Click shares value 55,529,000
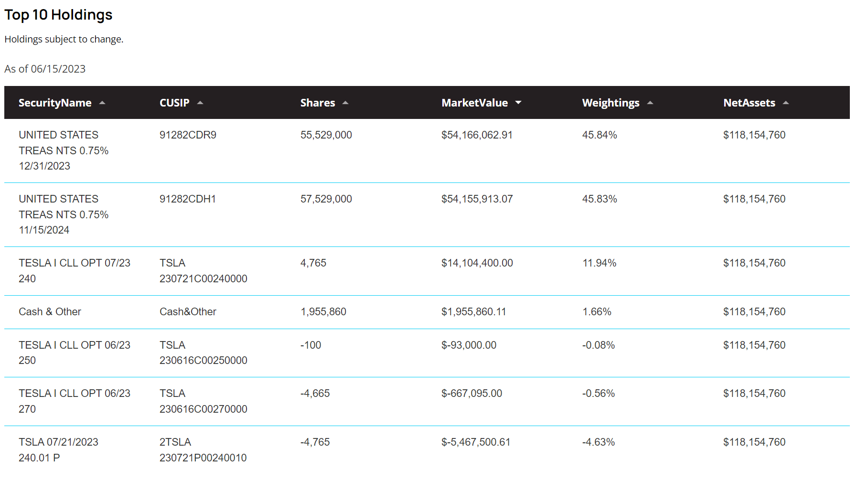Screen dimensions: 868x481 (x=326, y=135)
